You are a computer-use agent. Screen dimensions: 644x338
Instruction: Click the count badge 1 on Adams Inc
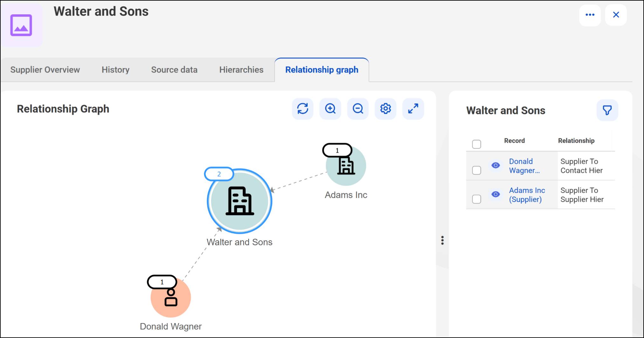pos(337,150)
